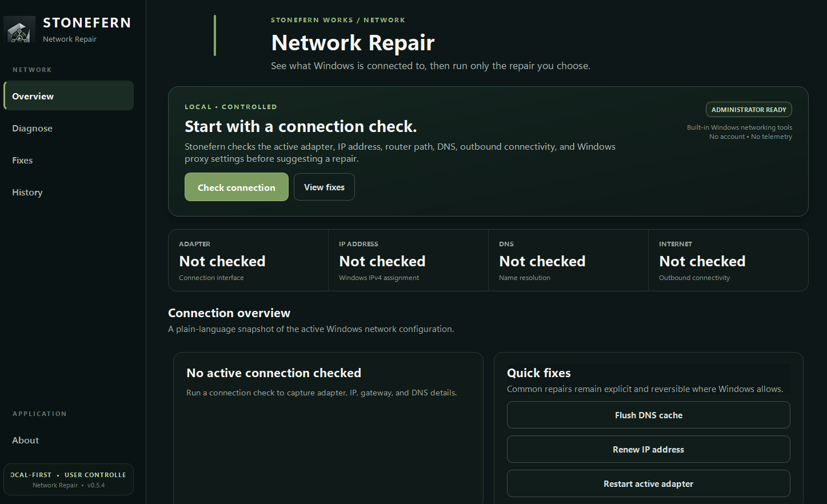Open the Overview section
The height and width of the screenshot is (504, 827).
coord(69,95)
